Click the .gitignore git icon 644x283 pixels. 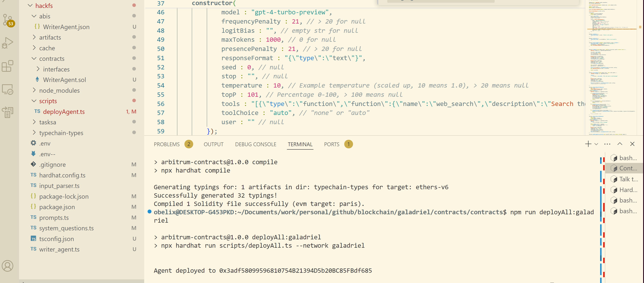coord(33,164)
